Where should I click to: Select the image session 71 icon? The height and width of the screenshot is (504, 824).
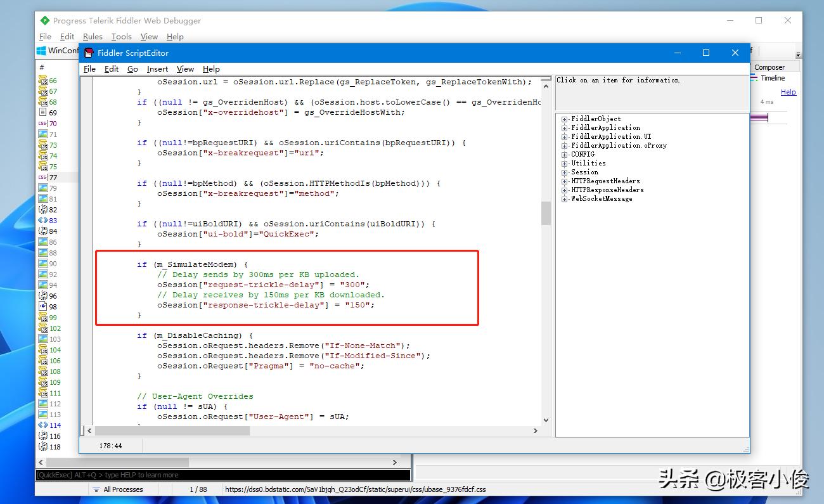click(42, 134)
